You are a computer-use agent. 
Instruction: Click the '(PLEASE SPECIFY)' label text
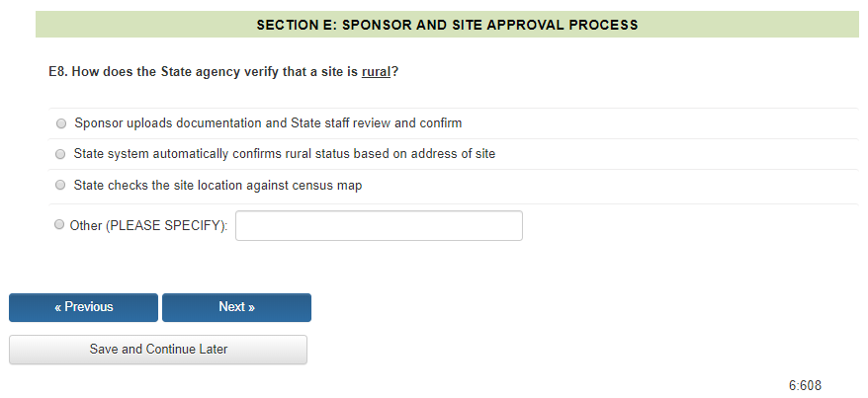click(166, 225)
